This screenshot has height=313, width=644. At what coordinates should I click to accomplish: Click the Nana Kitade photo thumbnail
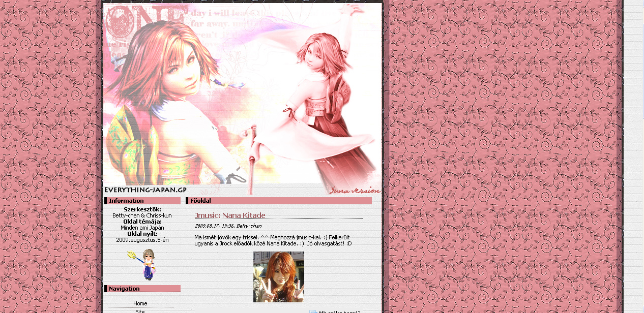[279, 277]
